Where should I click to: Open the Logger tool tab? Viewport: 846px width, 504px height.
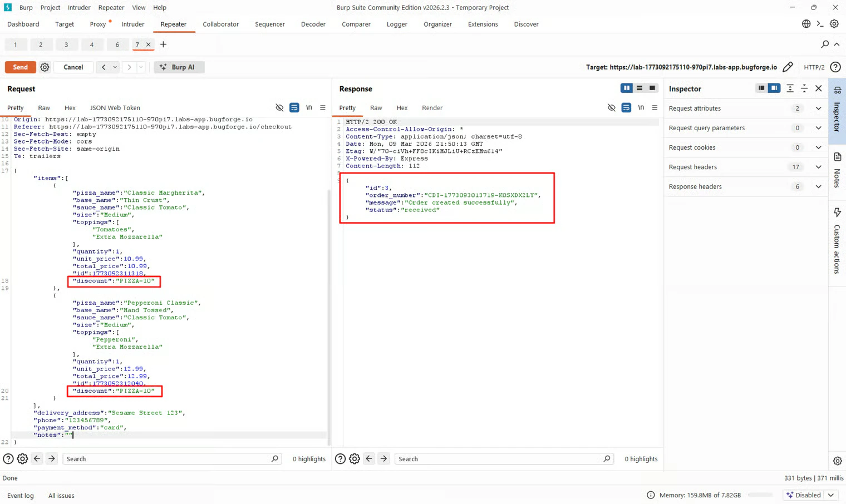397,24
